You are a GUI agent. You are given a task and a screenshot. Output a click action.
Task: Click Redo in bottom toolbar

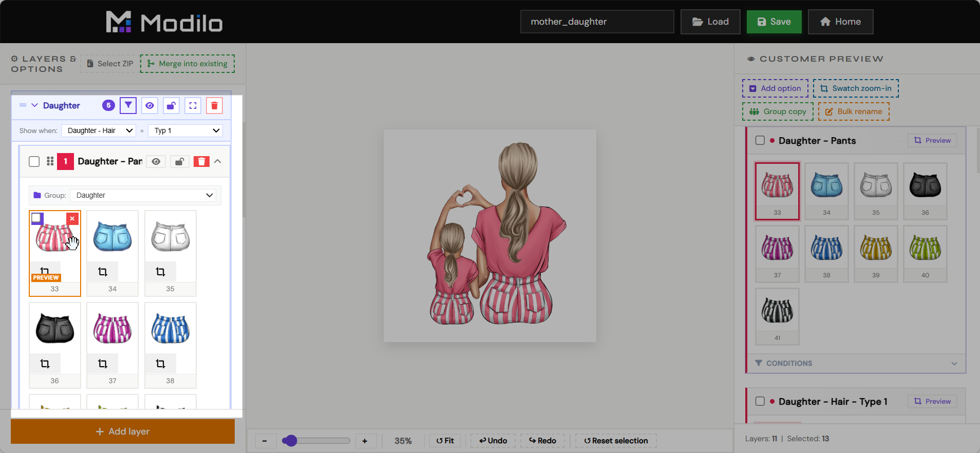click(542, 441)
